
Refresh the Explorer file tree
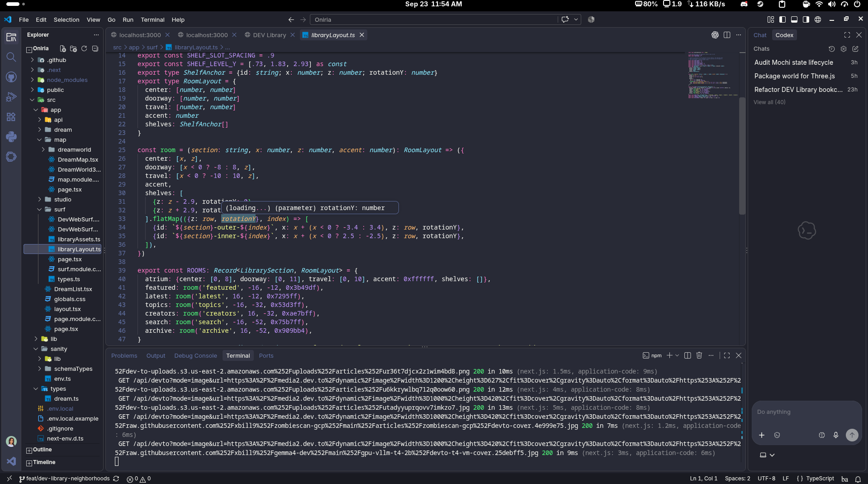click(84, 48)
